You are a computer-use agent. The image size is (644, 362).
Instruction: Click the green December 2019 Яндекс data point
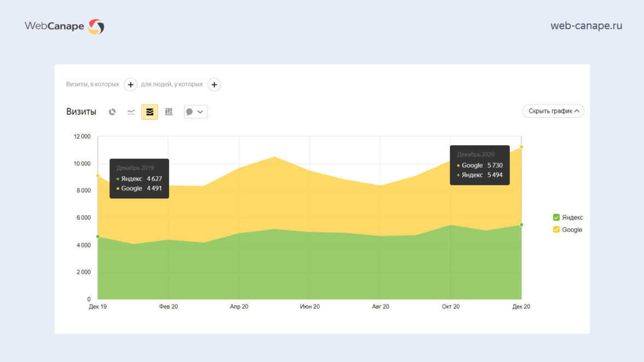pyautogui.click(x=97, y=237)
